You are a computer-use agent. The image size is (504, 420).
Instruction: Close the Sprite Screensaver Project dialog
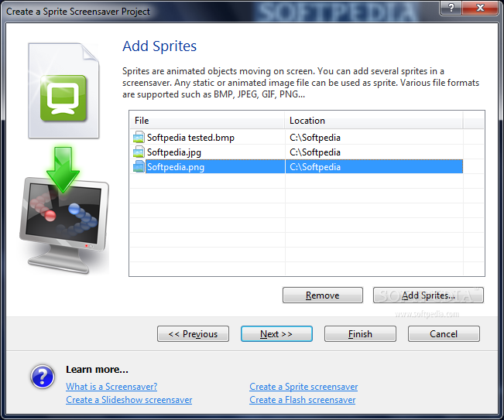(x=480, y=8)
